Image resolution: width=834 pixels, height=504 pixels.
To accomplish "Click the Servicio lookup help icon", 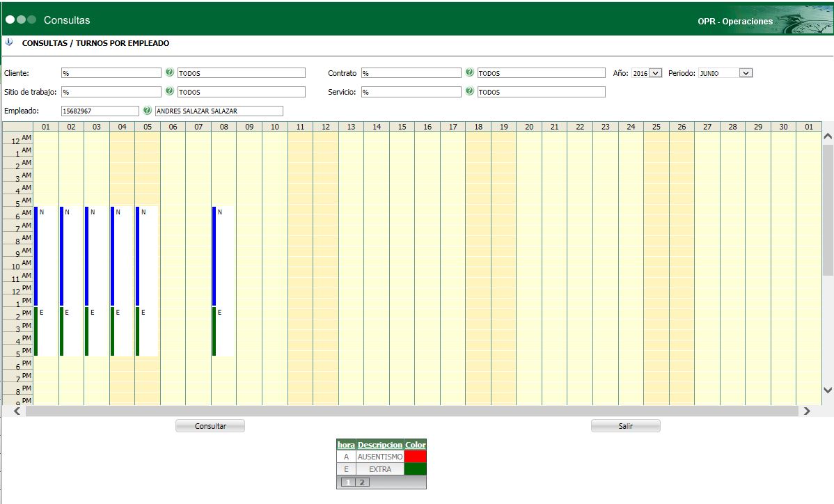I will [470, 91].
